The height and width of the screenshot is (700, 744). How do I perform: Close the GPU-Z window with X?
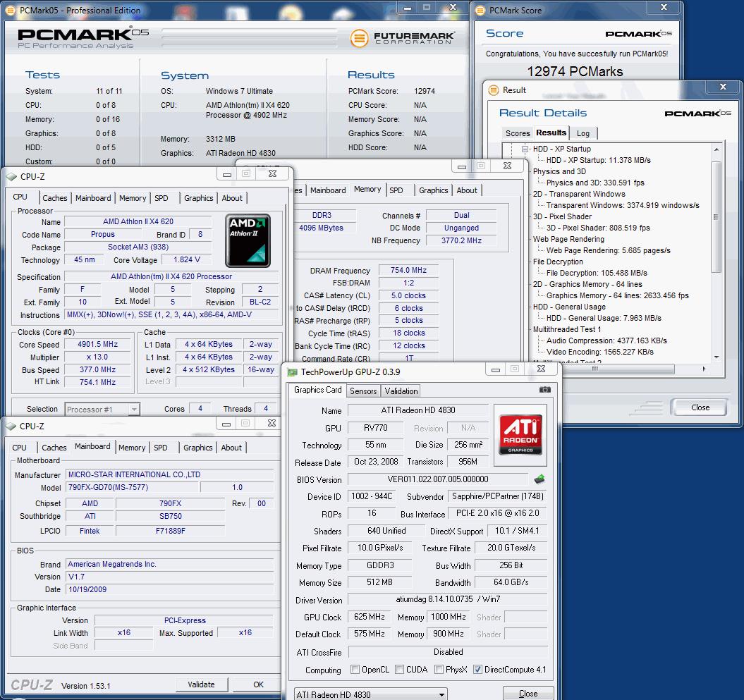click(542, 369)
